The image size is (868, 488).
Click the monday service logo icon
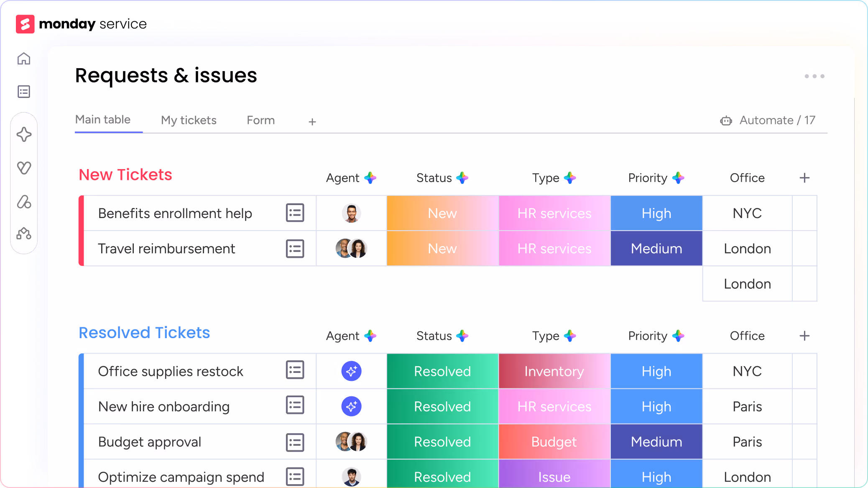tap(25, 24)
